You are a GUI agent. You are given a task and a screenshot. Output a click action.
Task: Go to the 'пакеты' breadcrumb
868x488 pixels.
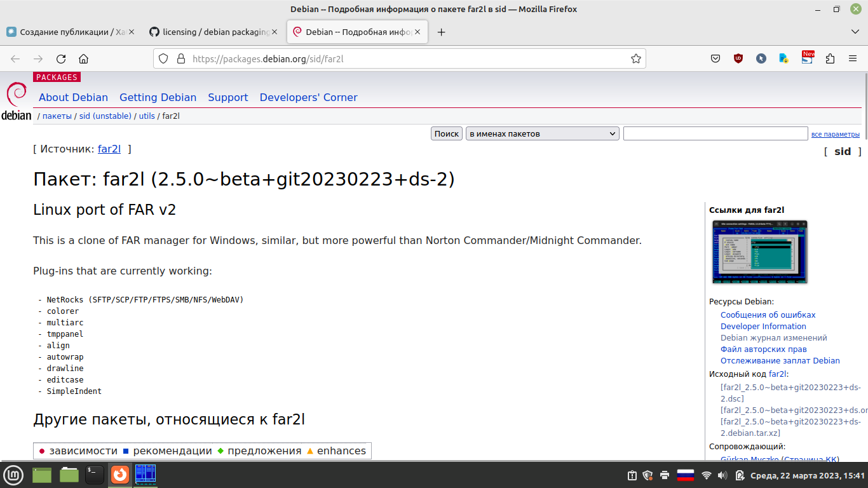pyautogui.click(x=57, y=116)
